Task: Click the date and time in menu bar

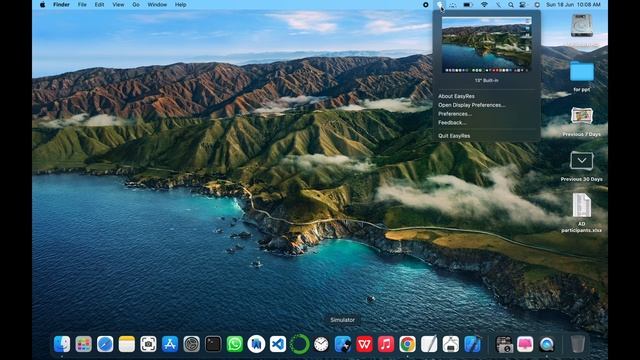Action: click(x=573, y=4)
